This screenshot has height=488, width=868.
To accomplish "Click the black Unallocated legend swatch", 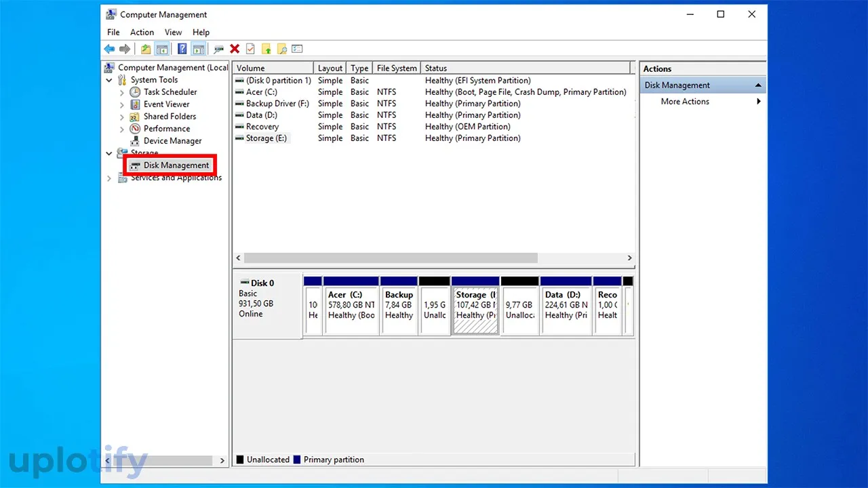I will pos(240,460).
